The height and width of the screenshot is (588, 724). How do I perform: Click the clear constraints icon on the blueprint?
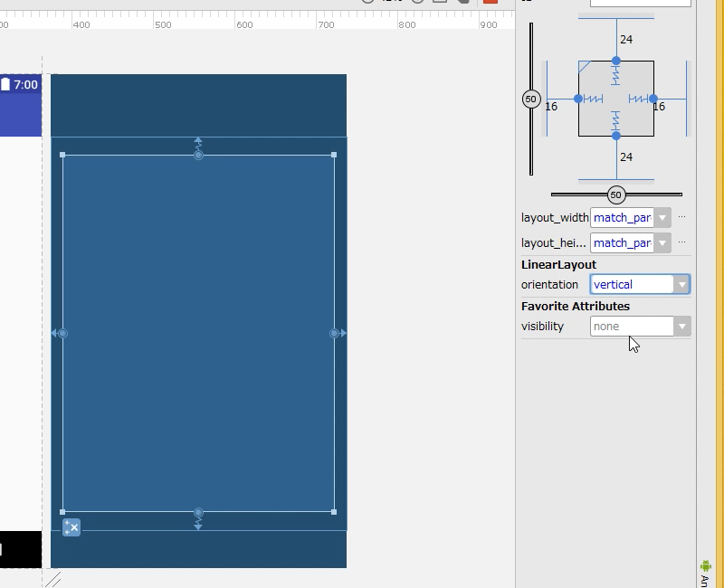point(71,527)
